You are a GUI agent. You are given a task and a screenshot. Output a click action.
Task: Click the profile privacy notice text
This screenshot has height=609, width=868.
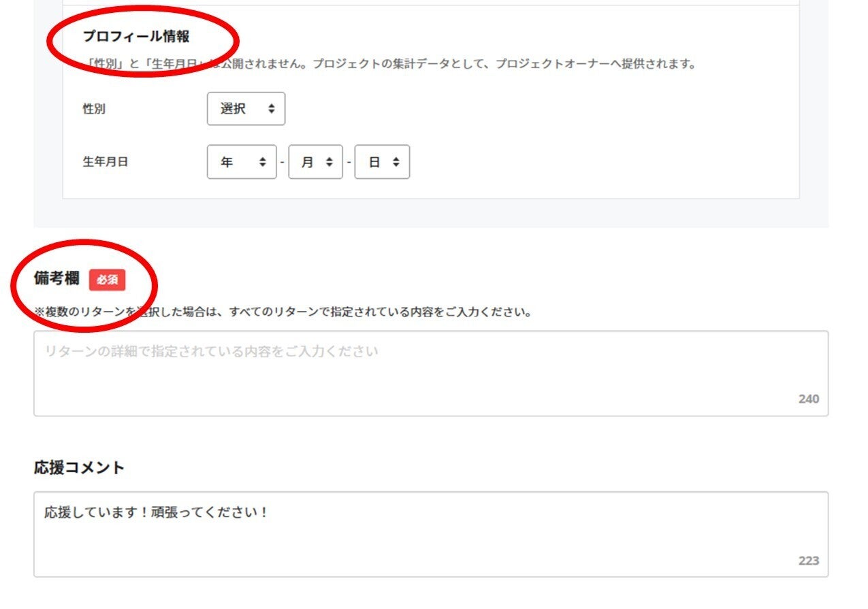click(388, 64)
